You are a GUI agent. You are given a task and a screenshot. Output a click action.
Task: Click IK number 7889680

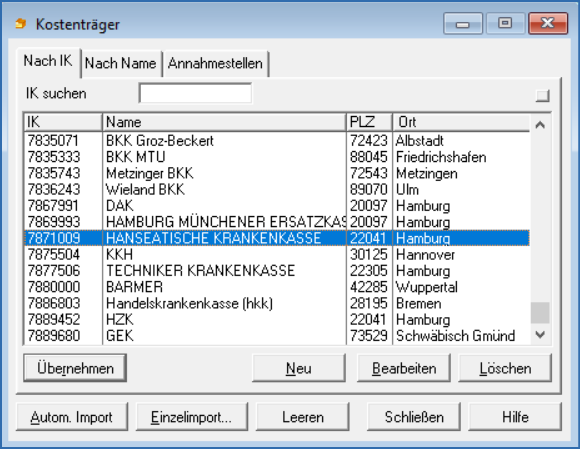[53, 336]
